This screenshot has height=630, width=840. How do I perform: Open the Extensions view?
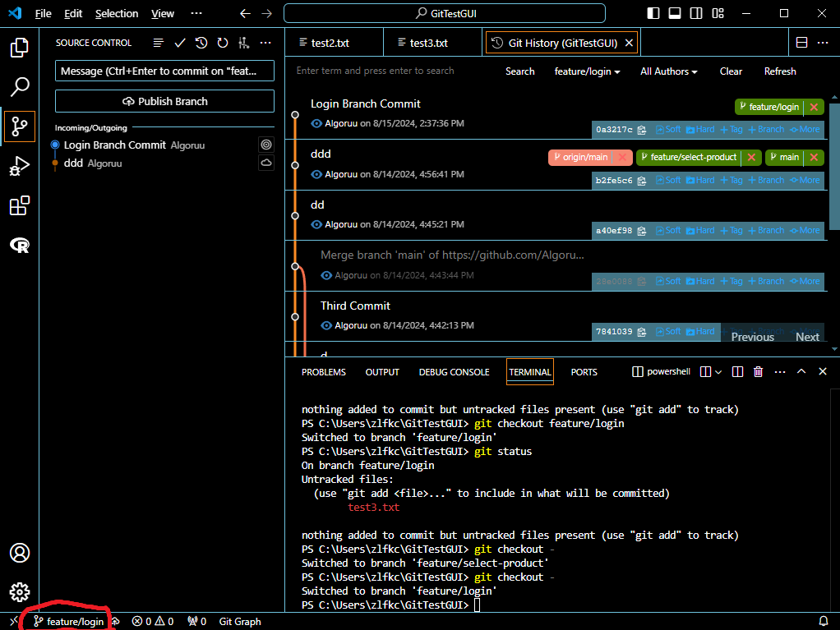tap(19, 205)
